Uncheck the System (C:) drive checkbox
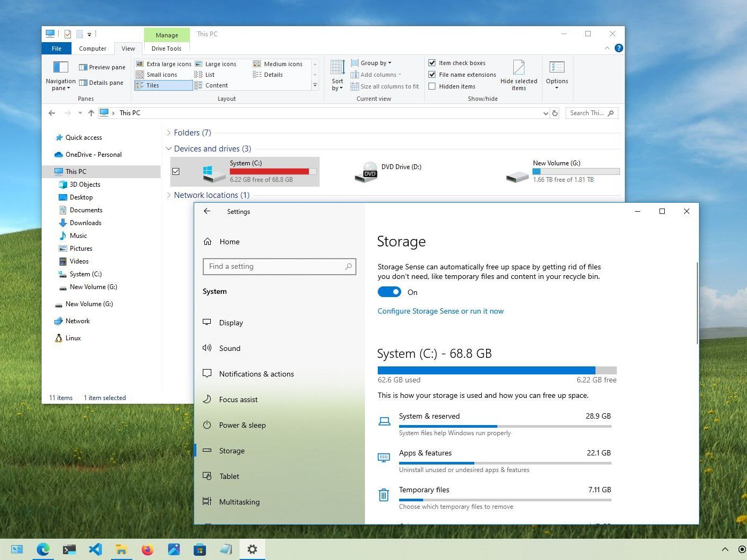 (x=176, y=172)
